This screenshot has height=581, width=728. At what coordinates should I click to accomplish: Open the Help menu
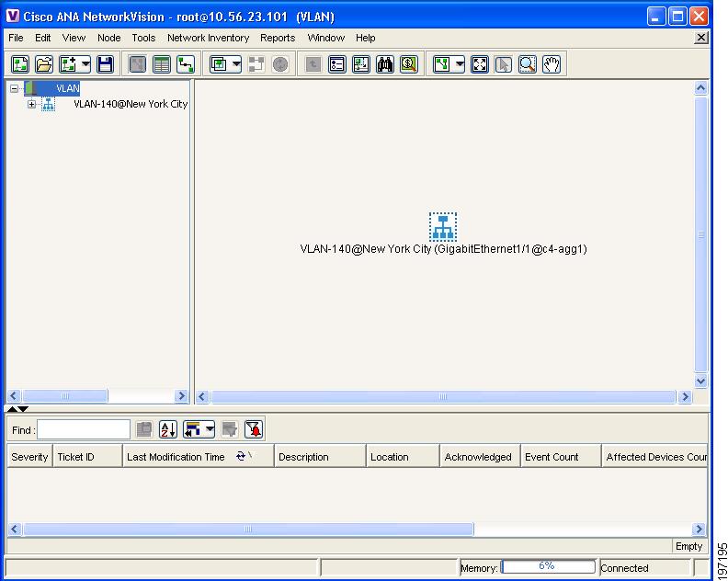click(366, 38)
